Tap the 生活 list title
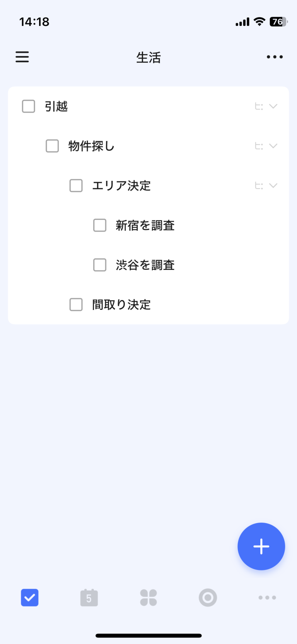 coord(148,57)
